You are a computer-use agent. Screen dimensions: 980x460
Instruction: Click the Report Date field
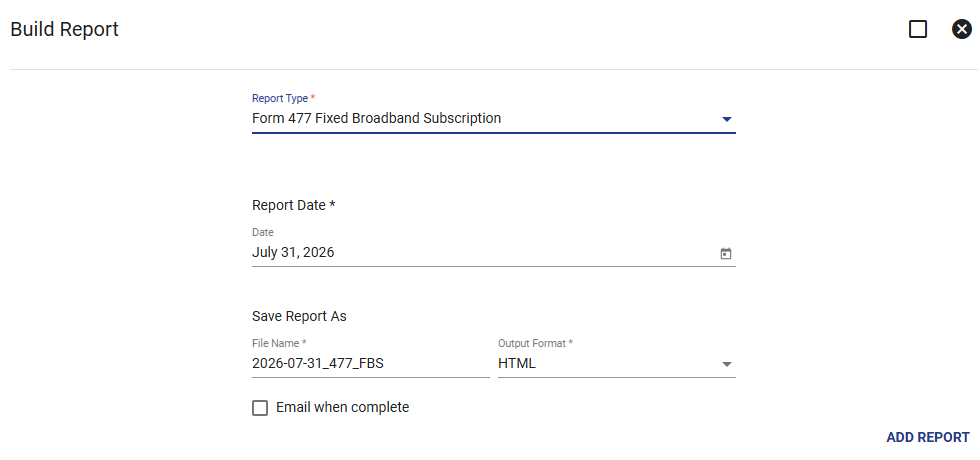point(494,252)
